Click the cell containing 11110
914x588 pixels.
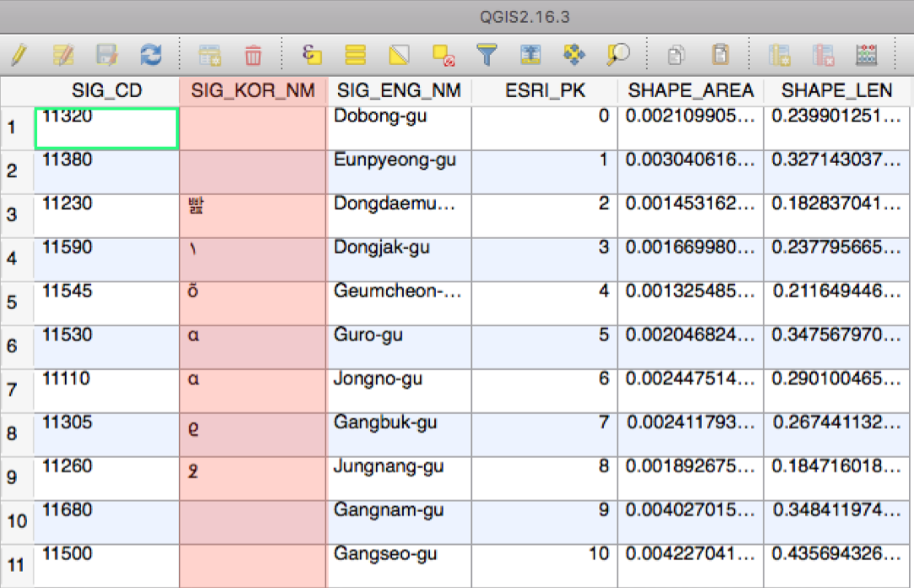coord(106,390)
